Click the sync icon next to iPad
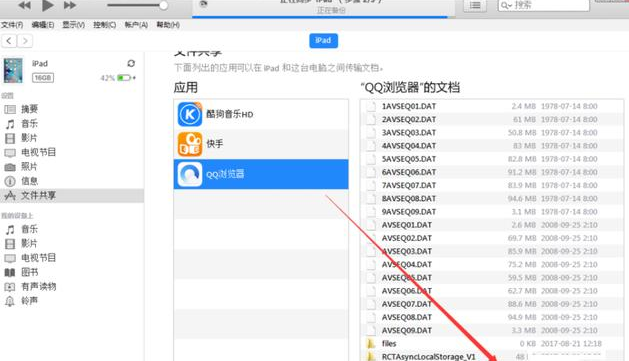Screen dimensions: 629x361 pos(131,63)
